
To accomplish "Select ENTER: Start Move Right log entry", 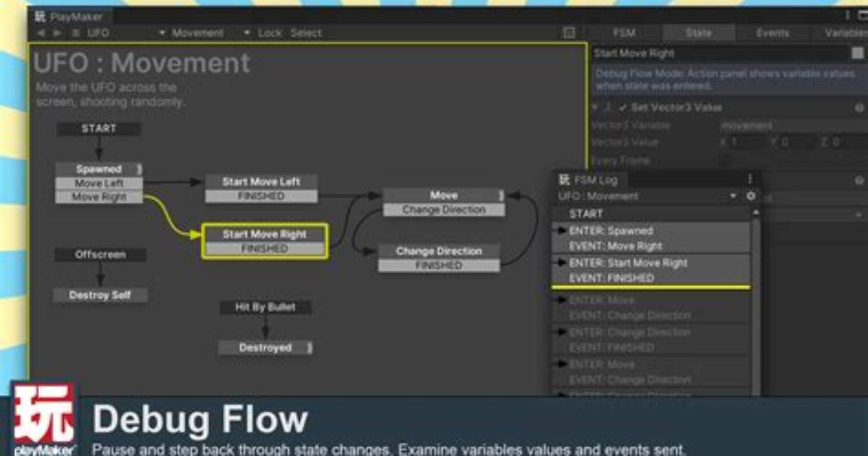I will (x=651, y=263).
